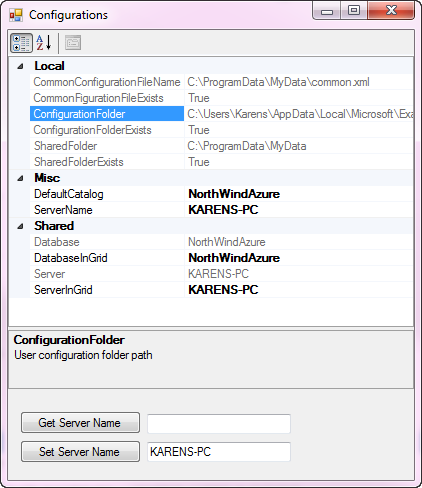
Task: Open the Property Pages toolbar icon
Action: (73, 43)
